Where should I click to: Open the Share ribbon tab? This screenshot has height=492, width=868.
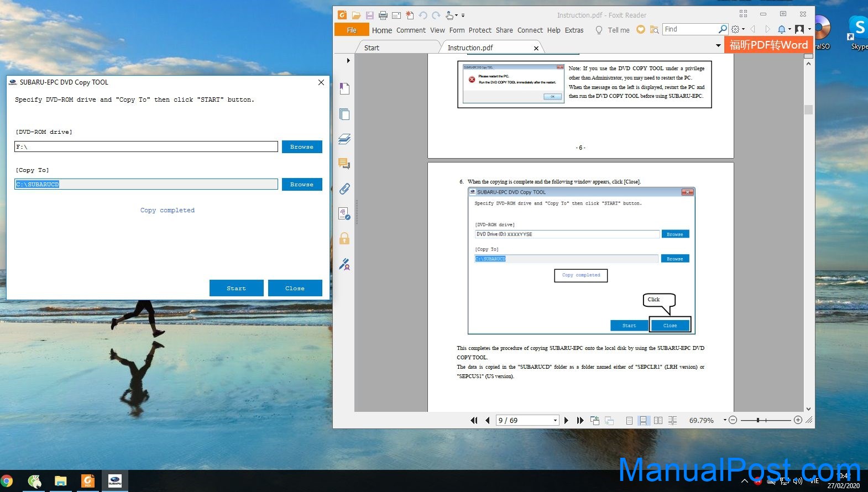[x=504, y=30]
